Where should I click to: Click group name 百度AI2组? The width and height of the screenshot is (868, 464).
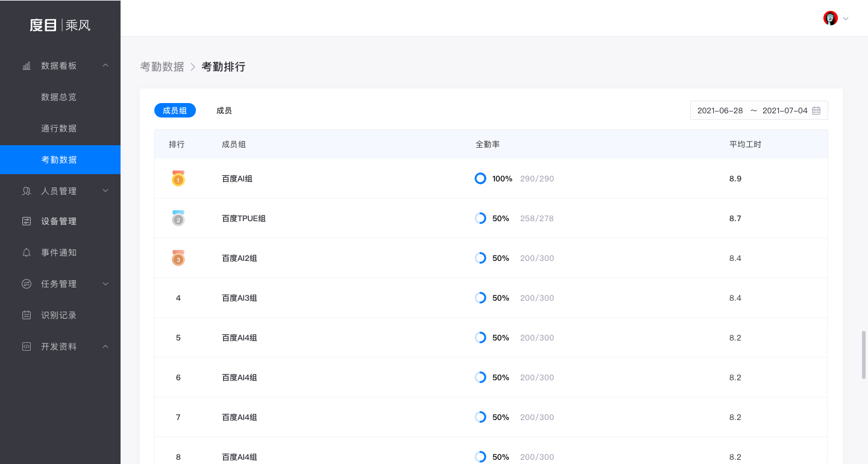[x=239, y=258]
